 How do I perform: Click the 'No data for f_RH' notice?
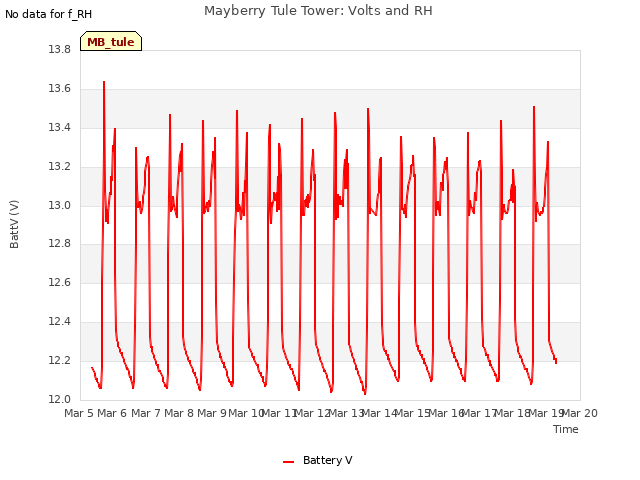click(x=49, y=14)
